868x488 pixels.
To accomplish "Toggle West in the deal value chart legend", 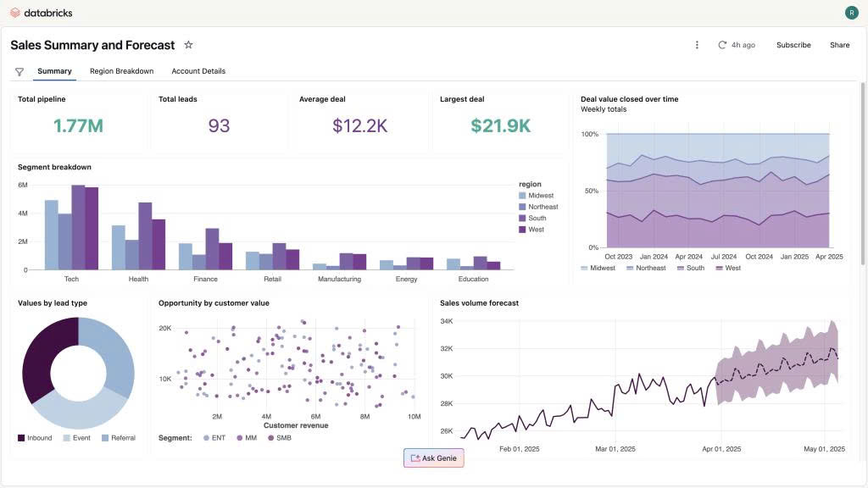I will 731,268.
